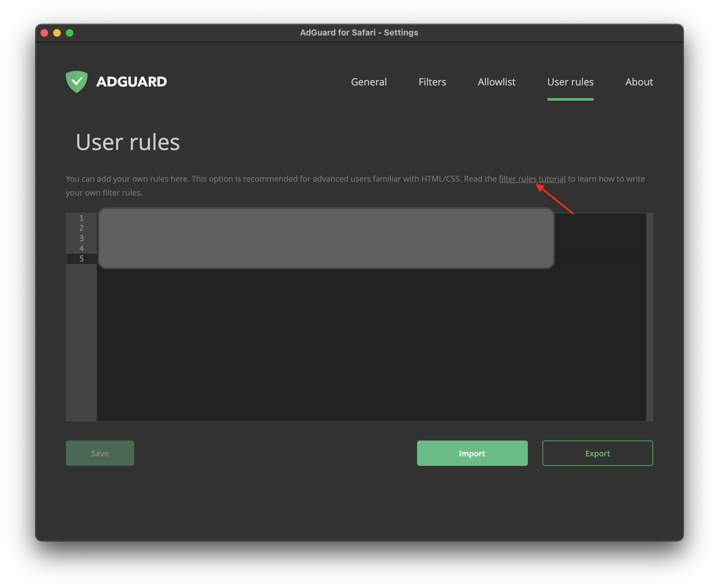Export user rules
Image resolution: width=719 pixels, height=588 pixels.
[597, 453]
